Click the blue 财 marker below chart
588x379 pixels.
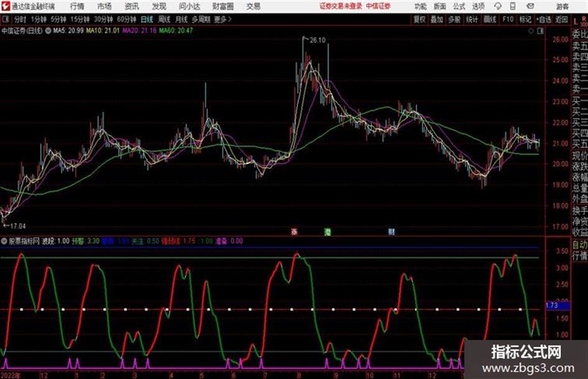click(x=391, y=232)
